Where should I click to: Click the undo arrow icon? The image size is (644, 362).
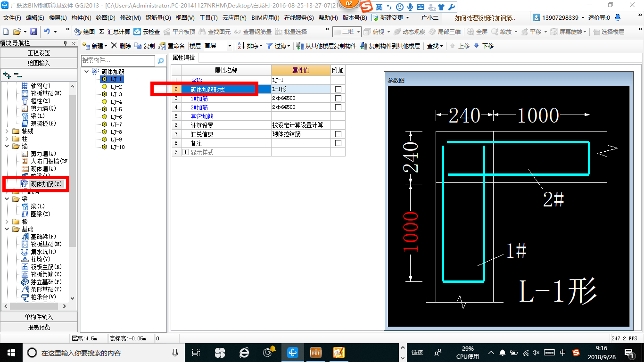point(47,32)
